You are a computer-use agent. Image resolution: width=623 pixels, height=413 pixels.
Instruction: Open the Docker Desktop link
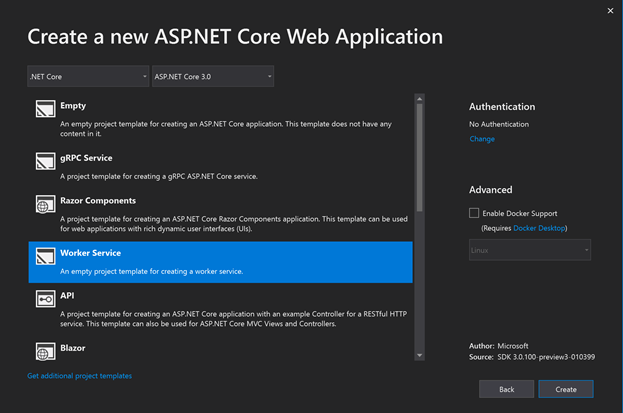541,229
